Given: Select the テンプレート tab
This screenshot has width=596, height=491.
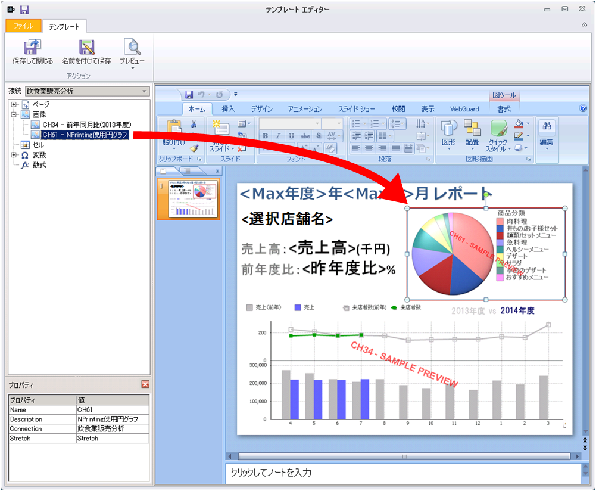Looking at the screenshot, I should pos(64,27).
